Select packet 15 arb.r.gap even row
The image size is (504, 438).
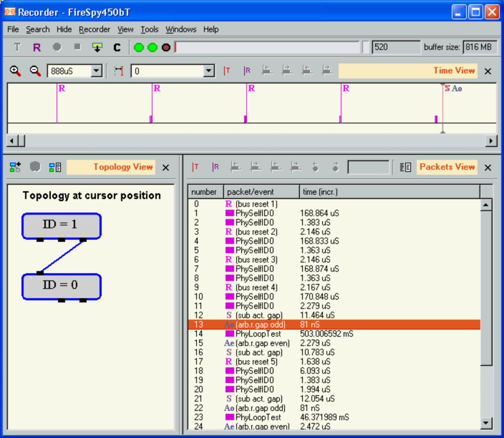pyautogui.click(x=334, y=343)
